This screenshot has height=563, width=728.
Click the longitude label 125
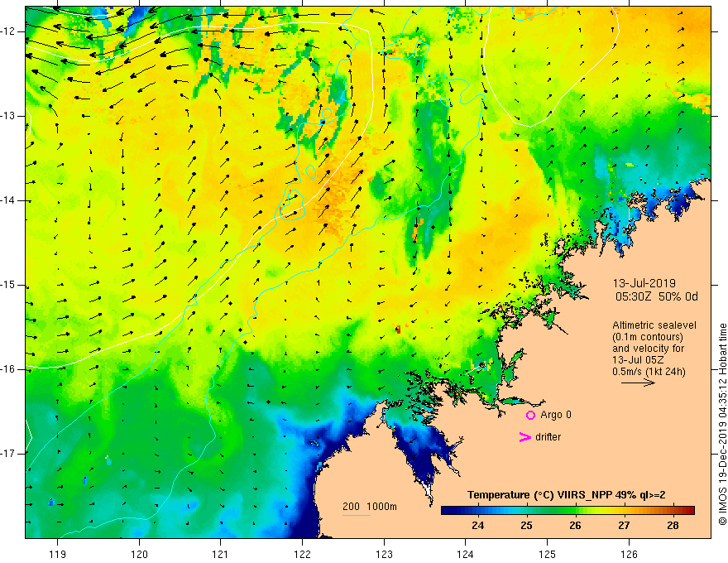tap(548, 554)
